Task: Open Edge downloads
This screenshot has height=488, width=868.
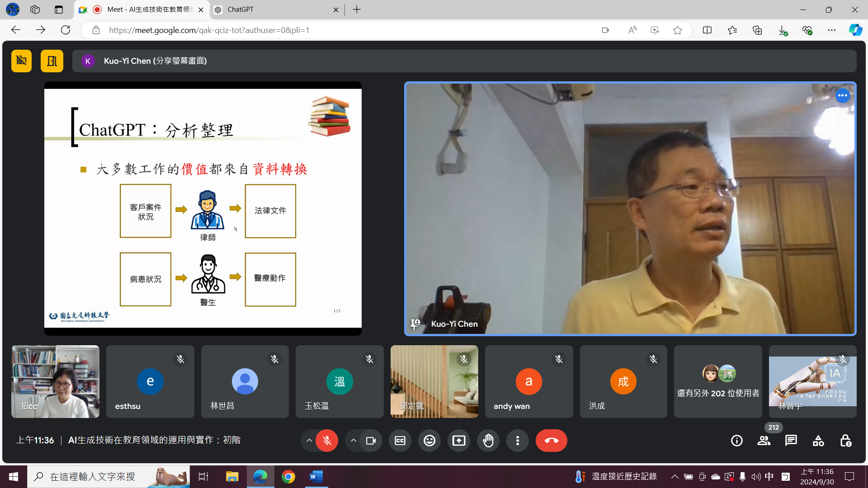Action: coord(783,30)
